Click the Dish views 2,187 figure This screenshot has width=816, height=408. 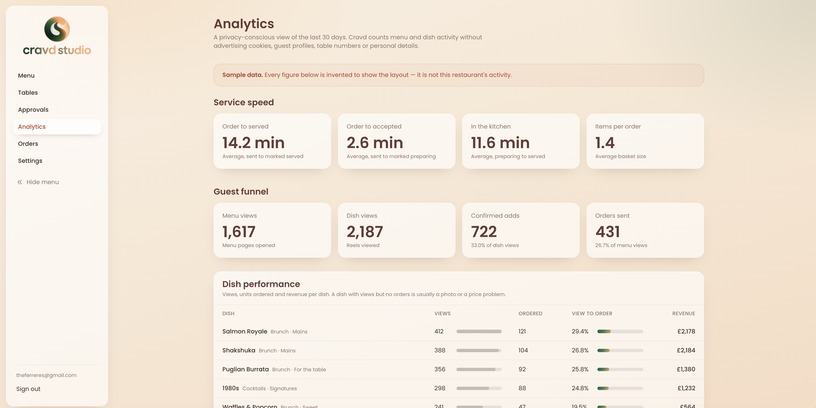click(365, 232)
